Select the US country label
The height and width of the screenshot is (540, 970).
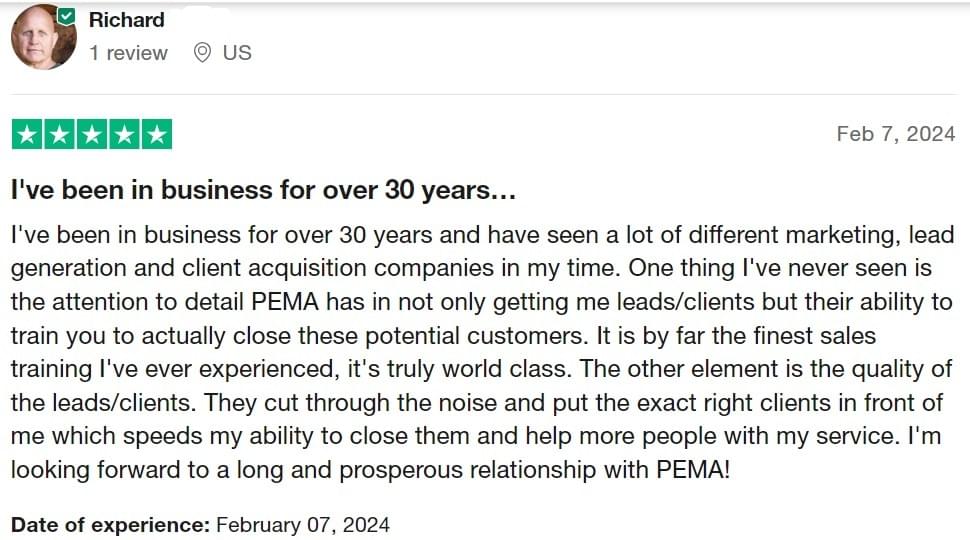(x=237, y=53)
